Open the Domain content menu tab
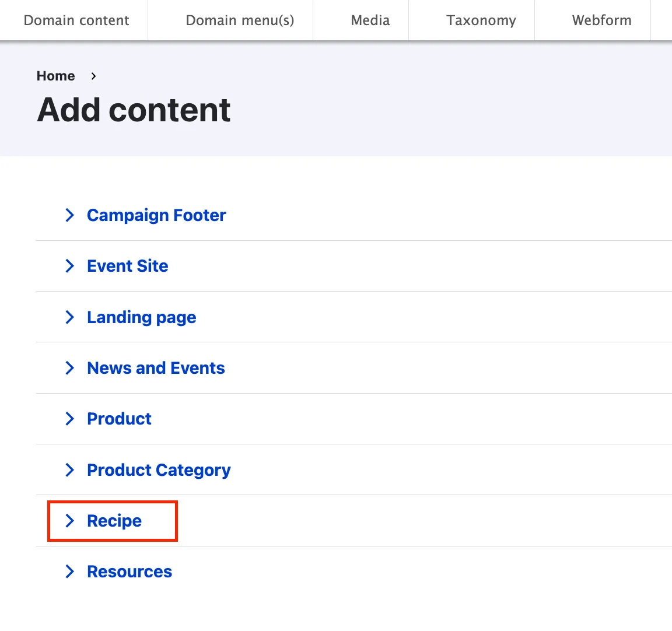Viewport: 672px width, 631px height. click(x=76, y=20)
